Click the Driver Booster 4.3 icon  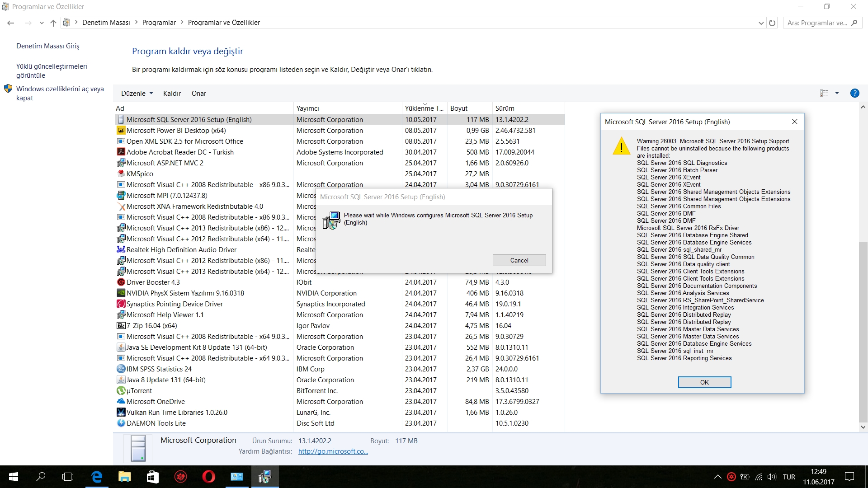tap(121, 282)
